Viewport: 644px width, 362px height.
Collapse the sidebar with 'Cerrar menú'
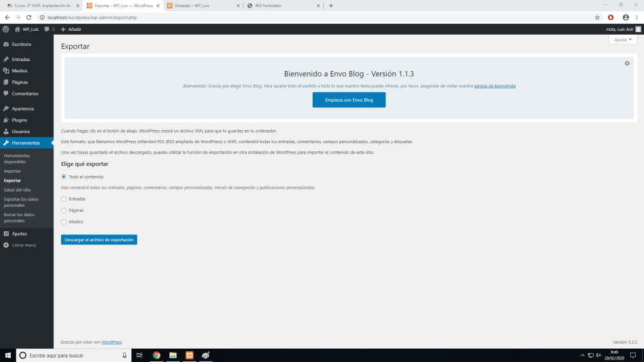click(x=24, y=245)
